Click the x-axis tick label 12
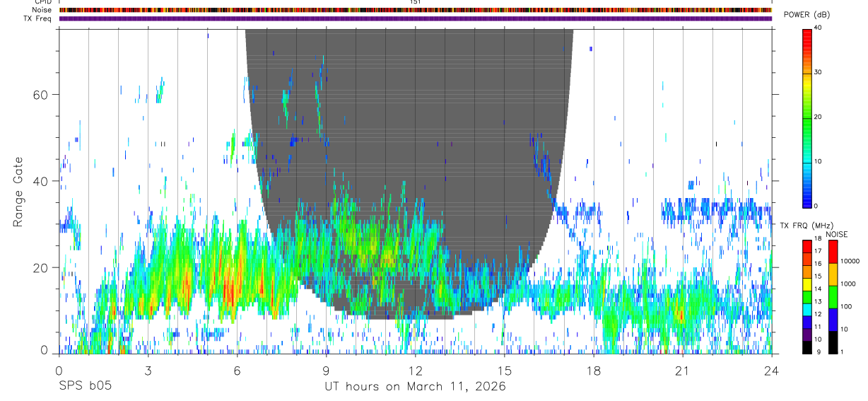868x401 pixels. 415,371
